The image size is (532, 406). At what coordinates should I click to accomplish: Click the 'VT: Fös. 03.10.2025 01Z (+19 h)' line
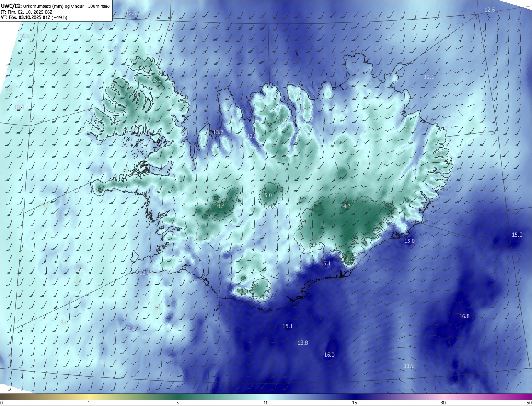[34, 17]
